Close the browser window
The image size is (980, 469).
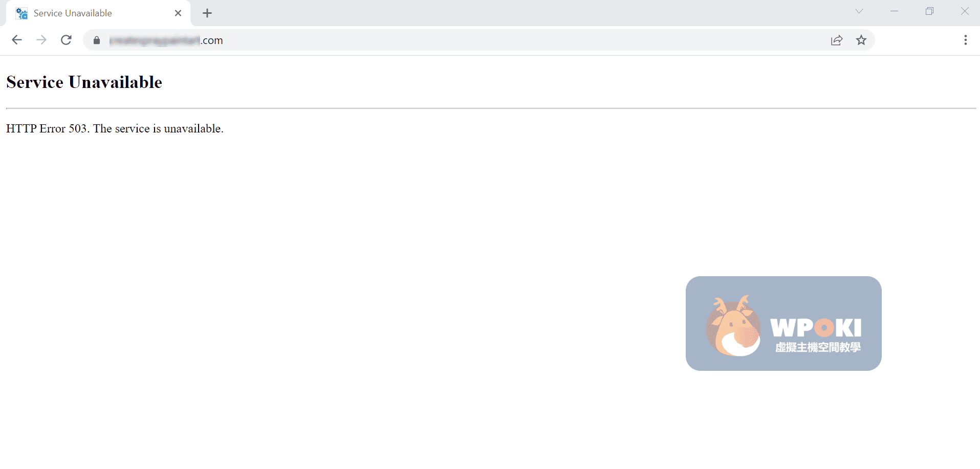965,11
